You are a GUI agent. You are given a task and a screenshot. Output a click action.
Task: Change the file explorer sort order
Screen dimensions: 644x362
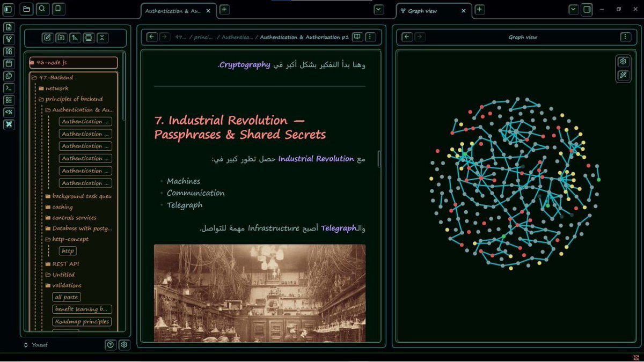pos(75,38)
